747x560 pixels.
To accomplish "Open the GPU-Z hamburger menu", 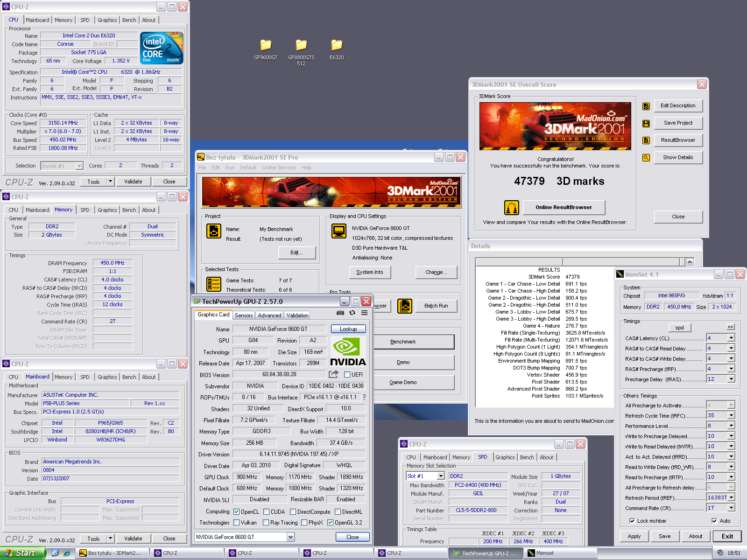I will click(364, 313).
